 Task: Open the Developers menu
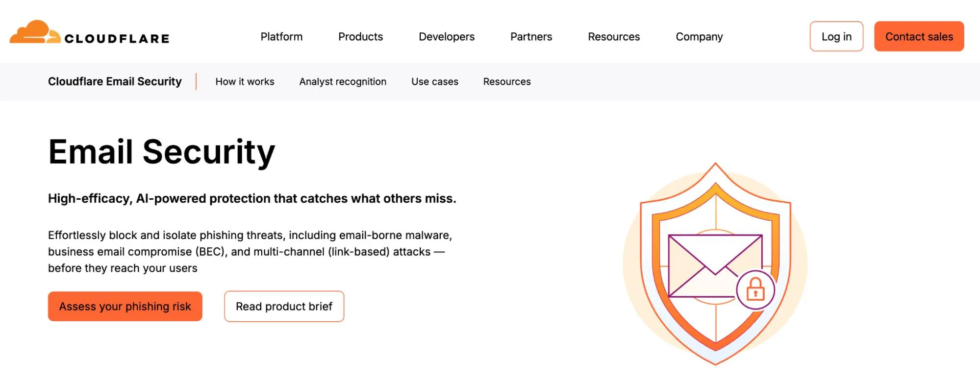click(x=446, y=36)
